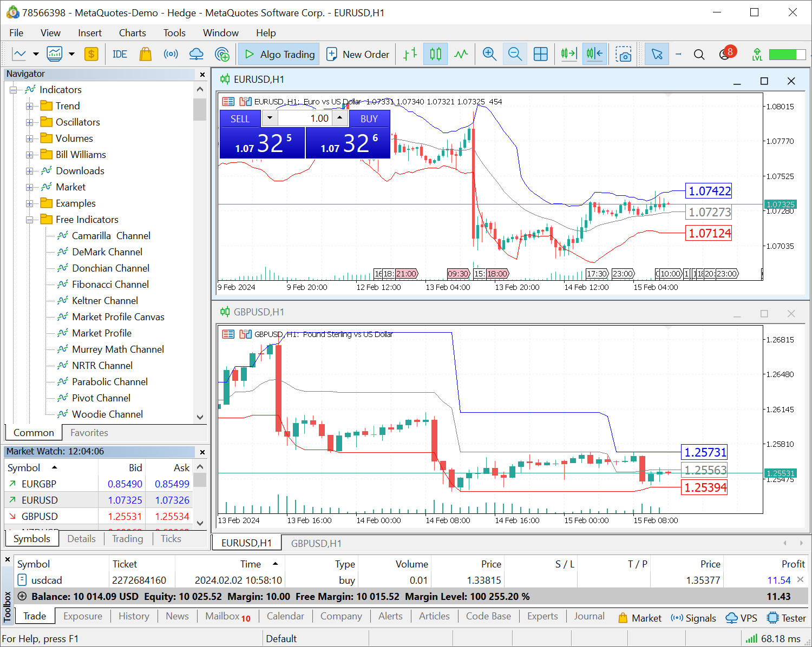Screen dimensions: 812x647
Task: Click the zoom out magnifier icon
Action: [515, 54]
